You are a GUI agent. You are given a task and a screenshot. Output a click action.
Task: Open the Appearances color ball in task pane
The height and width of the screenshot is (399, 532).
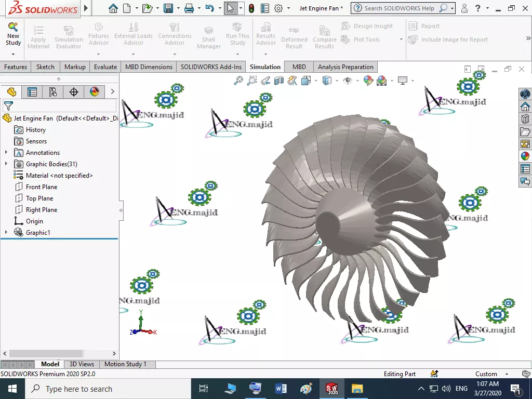tap(525, 156)
